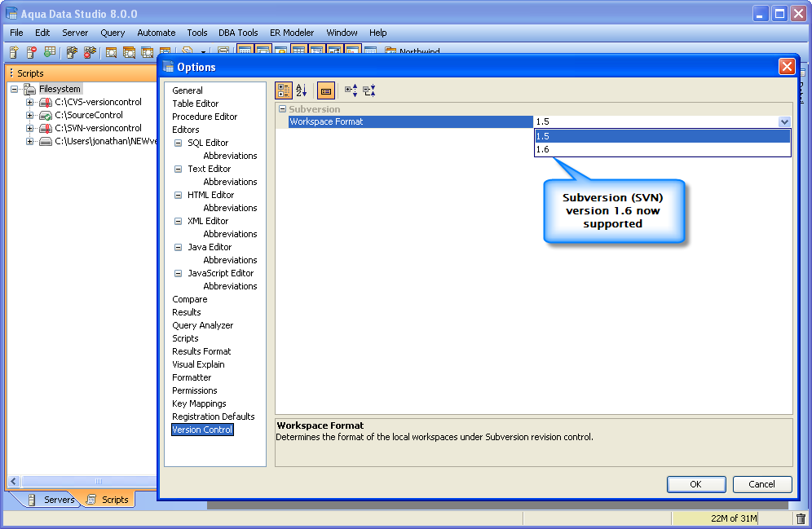Select Registration Defaults in the options list

[x=214, y=417]
